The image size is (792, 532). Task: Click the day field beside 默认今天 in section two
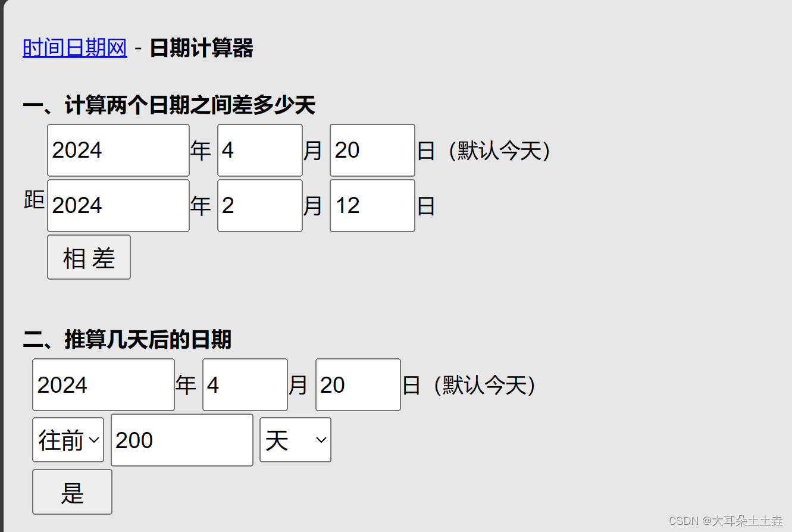coord(358,384)
